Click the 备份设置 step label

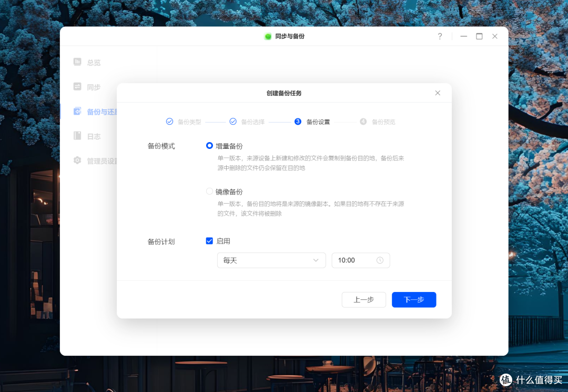click(318, 122)
